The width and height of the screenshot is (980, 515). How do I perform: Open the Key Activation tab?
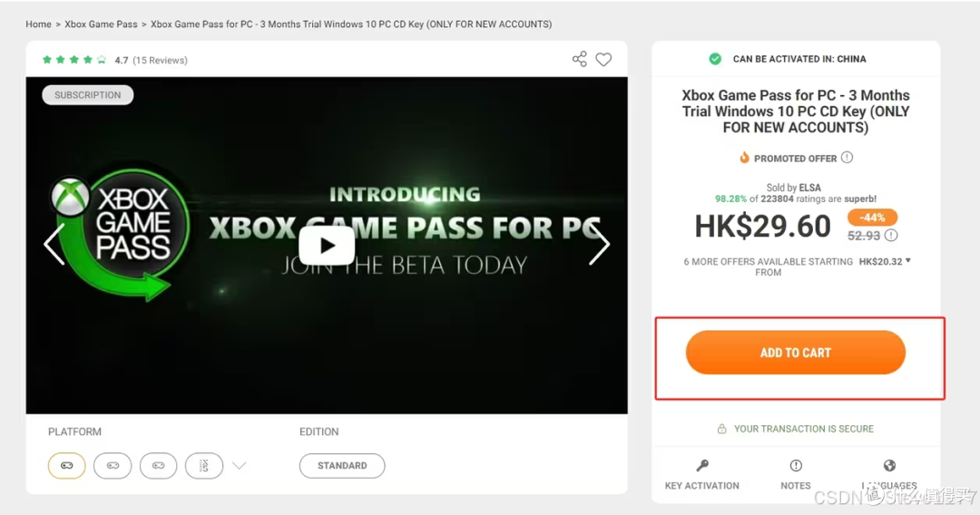(x=702, y=475)
